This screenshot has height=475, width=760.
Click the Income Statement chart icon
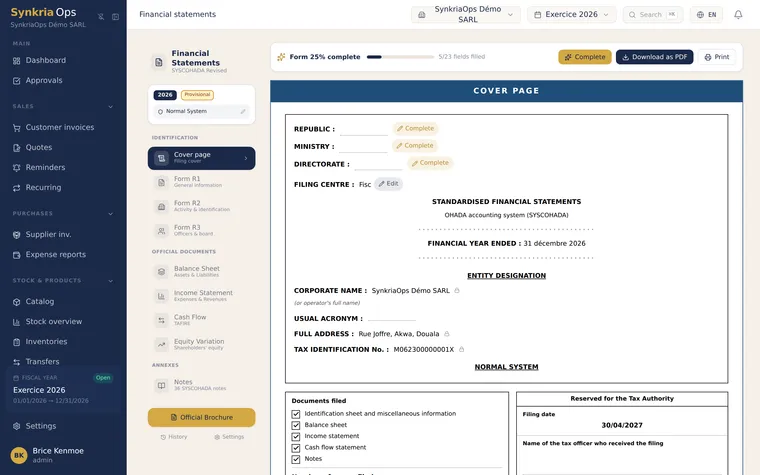(161, 296)
